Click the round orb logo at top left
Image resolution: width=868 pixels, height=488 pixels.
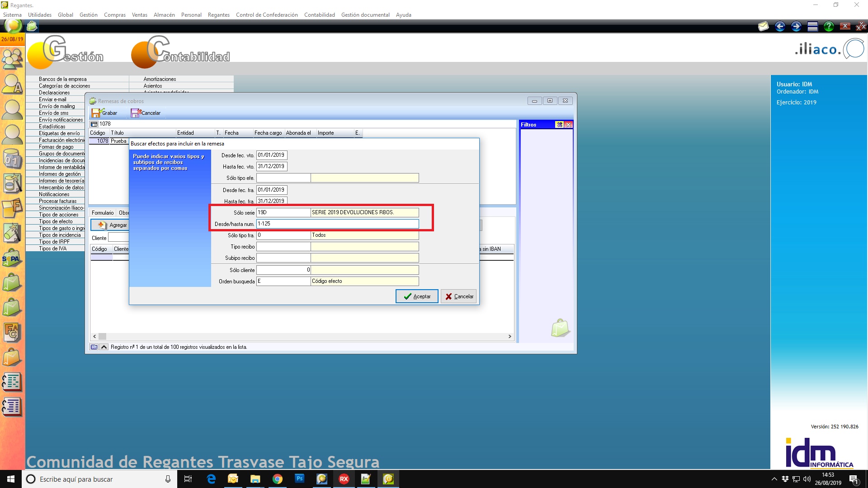click(13, 26)
